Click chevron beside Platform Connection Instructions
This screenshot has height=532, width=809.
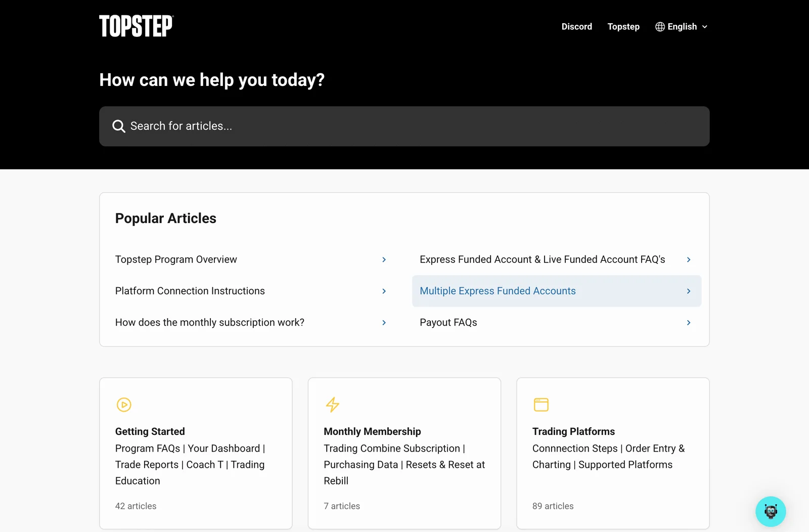pos(384,291)
